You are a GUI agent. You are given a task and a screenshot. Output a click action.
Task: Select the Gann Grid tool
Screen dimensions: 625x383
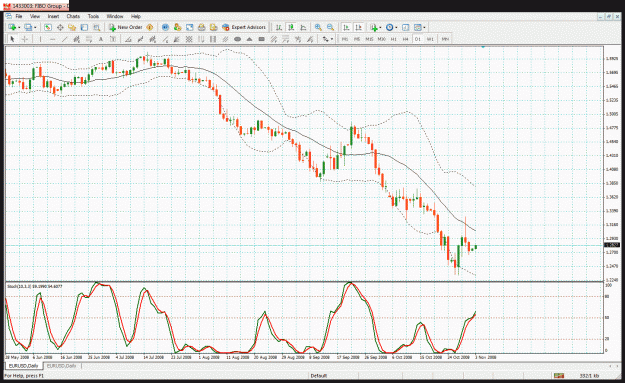pos(189,39)
